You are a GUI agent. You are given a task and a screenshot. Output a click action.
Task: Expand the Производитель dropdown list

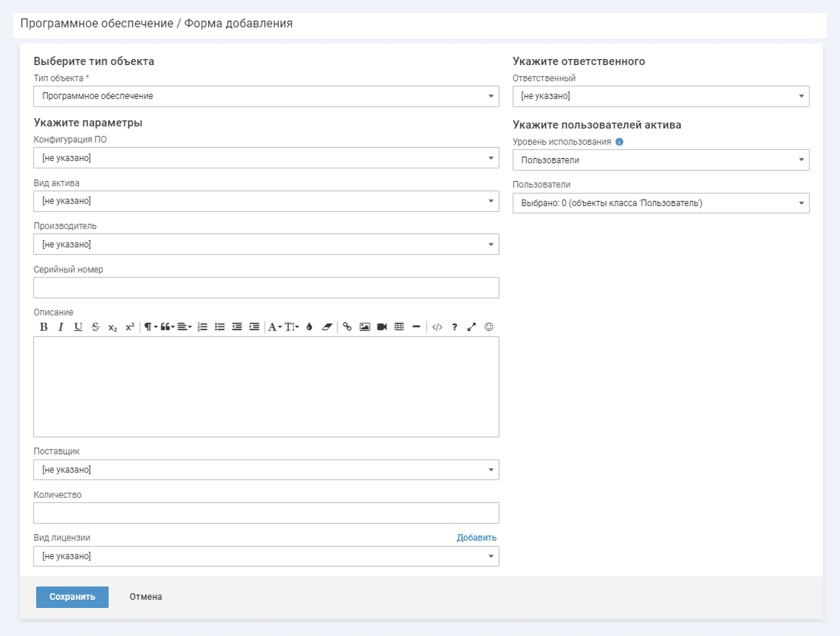(266, 245)
